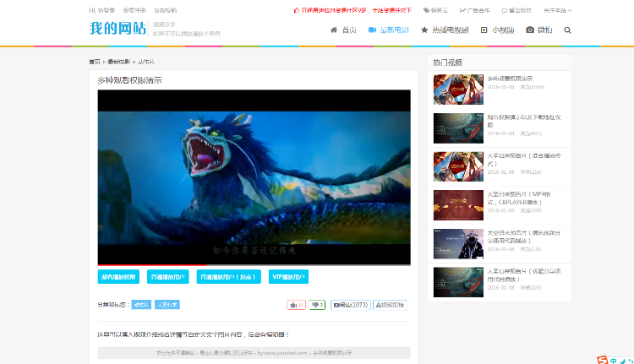Click the sidebar title 多种观看权限演示
Screen dimensions: 634x364
[510, 79]
